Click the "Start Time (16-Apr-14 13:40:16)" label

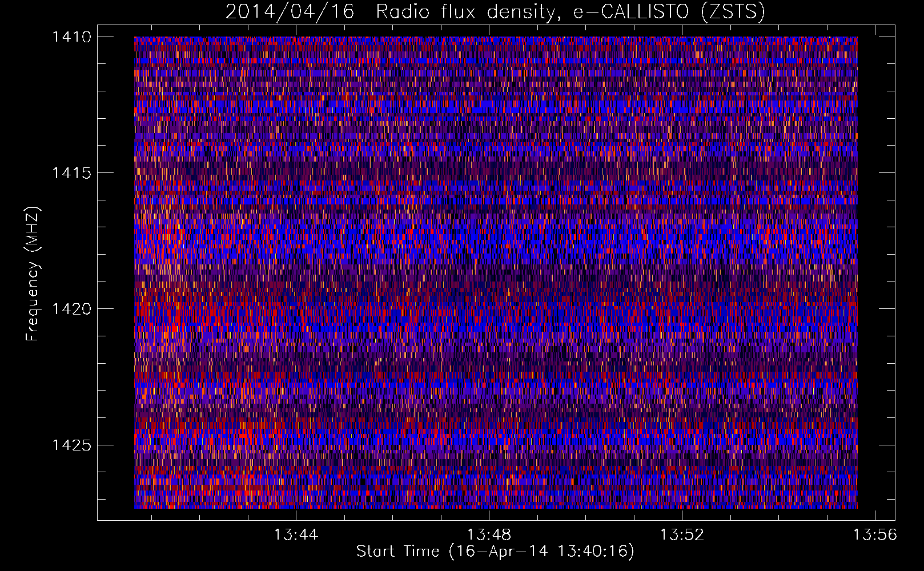495,552
